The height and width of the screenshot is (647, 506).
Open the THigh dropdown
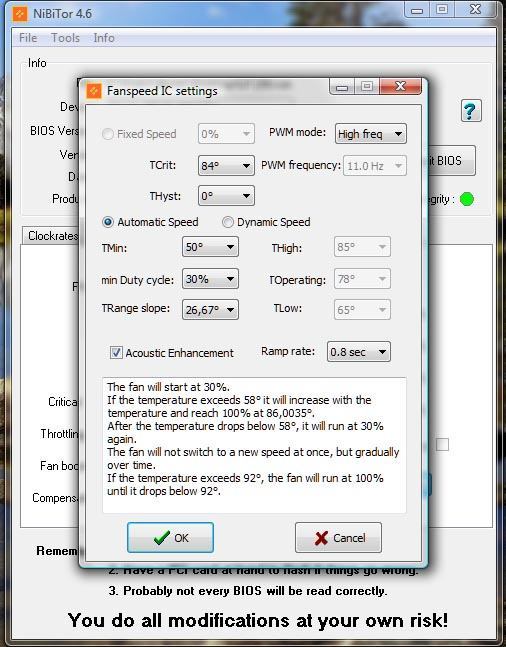click(x=362, y=247)
